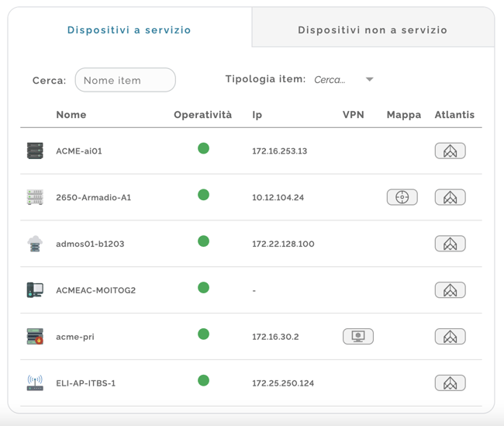Click green status dot of ACME-ai01
The width and height of the screenshot is (504, 426).
click(x=203, y=148)
